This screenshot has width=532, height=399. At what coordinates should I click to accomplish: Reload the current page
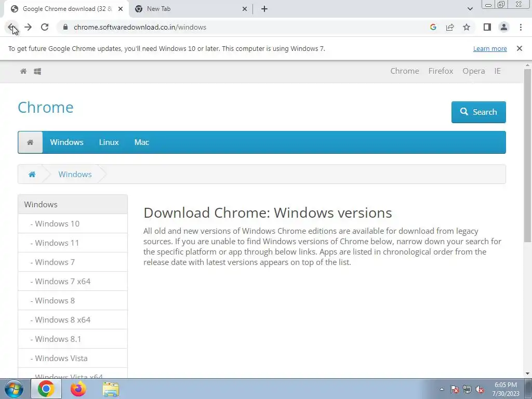coord(45,27)
